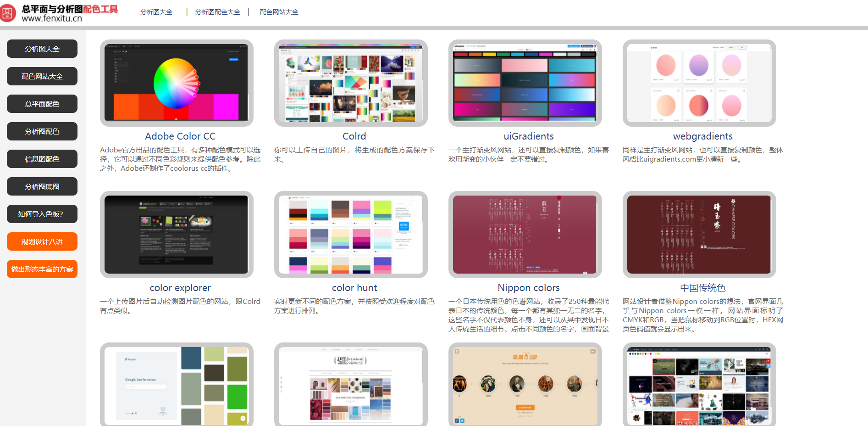
Task: Open the 如何导入色板? sidebar button
Action: click(42, 214)
